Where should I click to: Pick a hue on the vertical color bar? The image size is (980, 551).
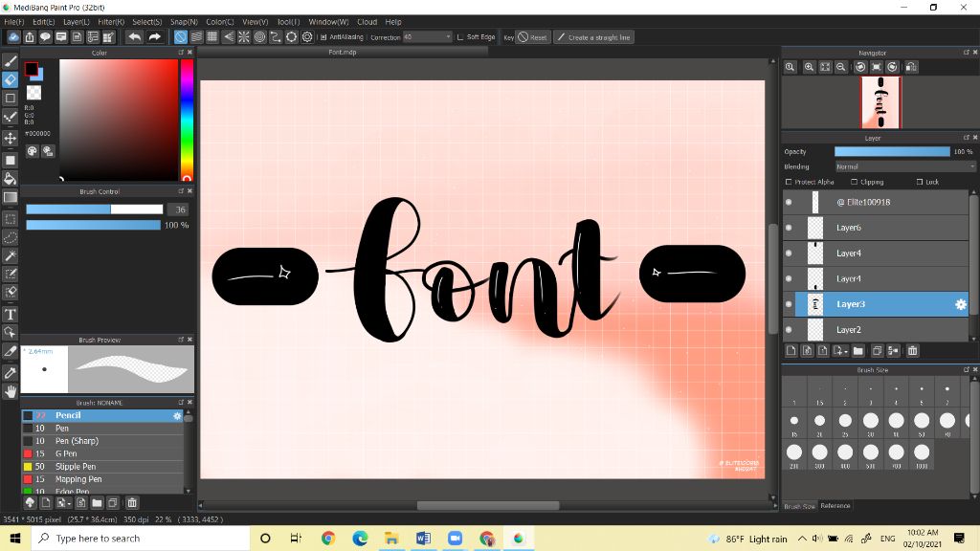(x=187, y=120)
